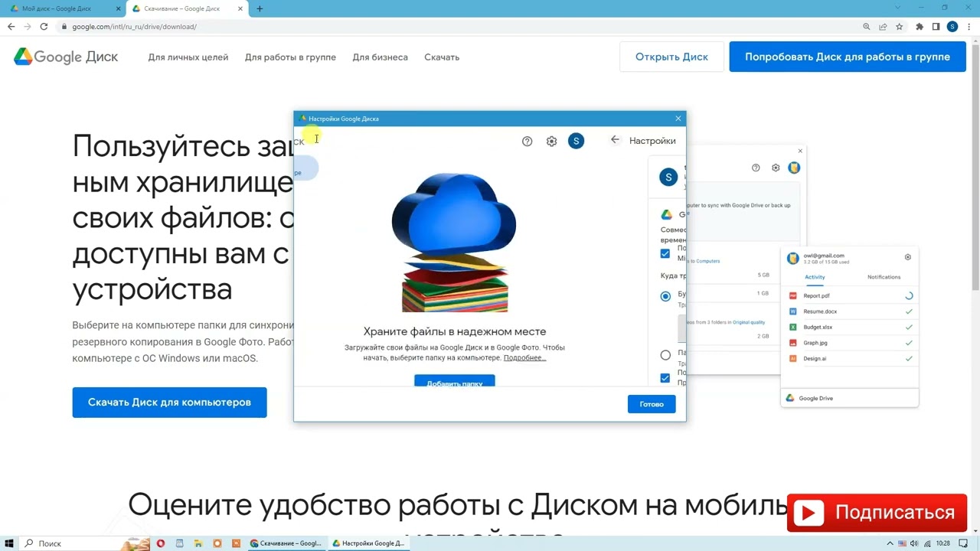Click the Добавить папку button
Viewport: 980px width, 551px height.
pyautogui.click(x=455, y=381)
